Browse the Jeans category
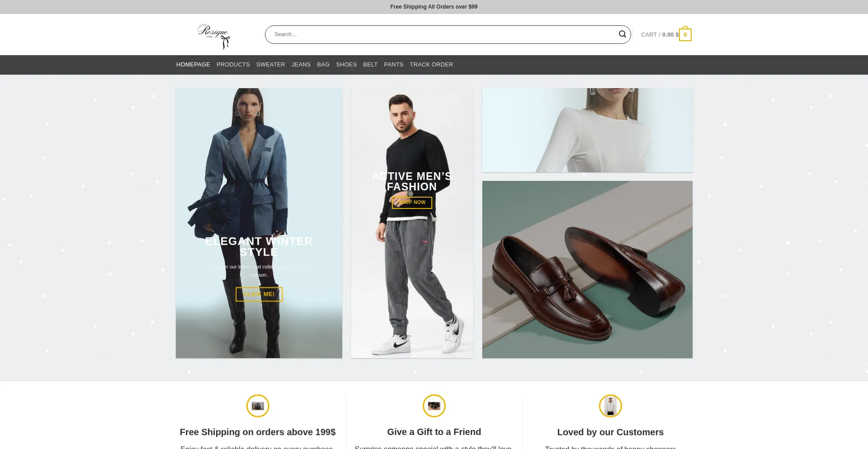 click(x=301, y=65)
